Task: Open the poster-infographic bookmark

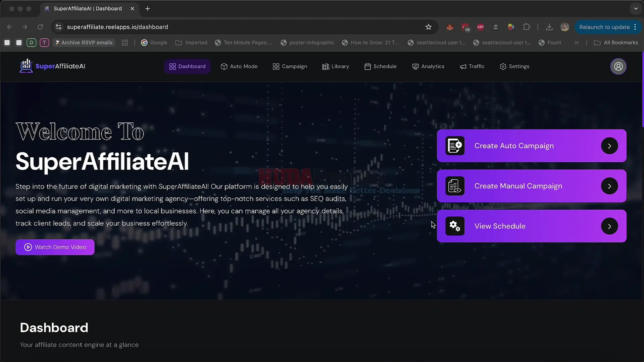Action: click(x=307, y=43)
